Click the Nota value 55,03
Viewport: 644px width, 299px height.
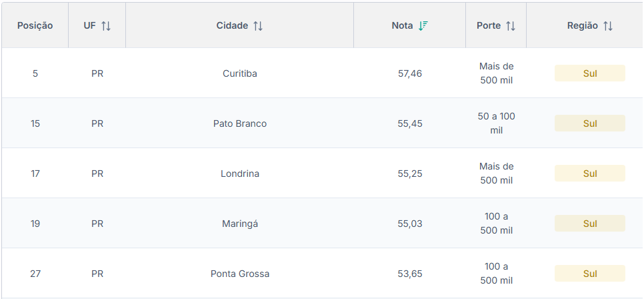(410, 224)
